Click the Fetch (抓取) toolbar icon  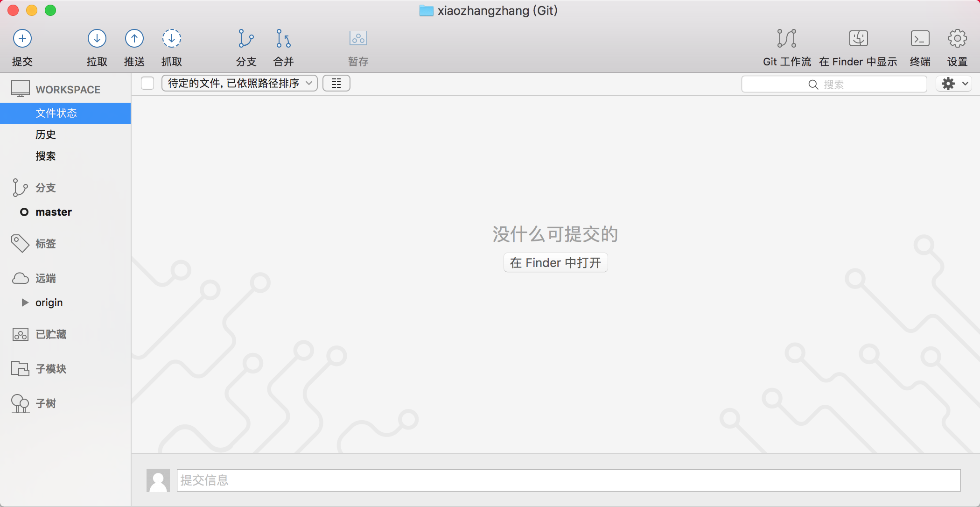coord(171,39)
